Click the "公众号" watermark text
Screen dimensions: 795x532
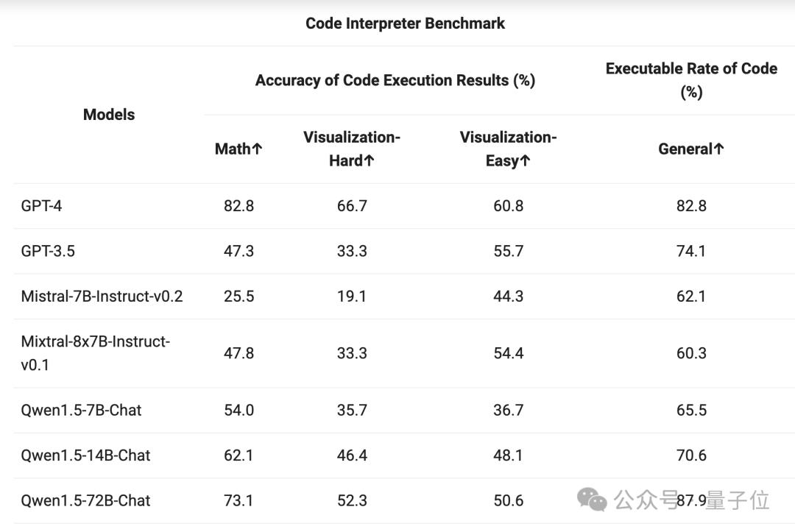pos(645,500)
